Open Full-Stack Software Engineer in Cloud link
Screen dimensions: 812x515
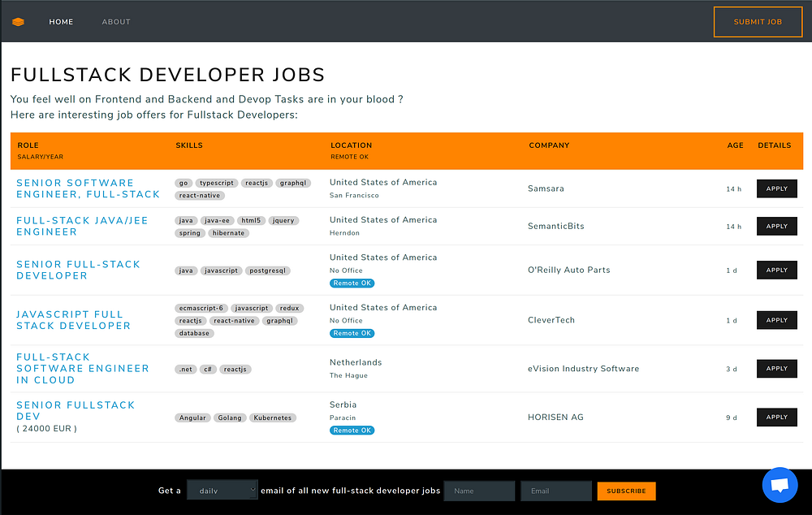(82, 368)
